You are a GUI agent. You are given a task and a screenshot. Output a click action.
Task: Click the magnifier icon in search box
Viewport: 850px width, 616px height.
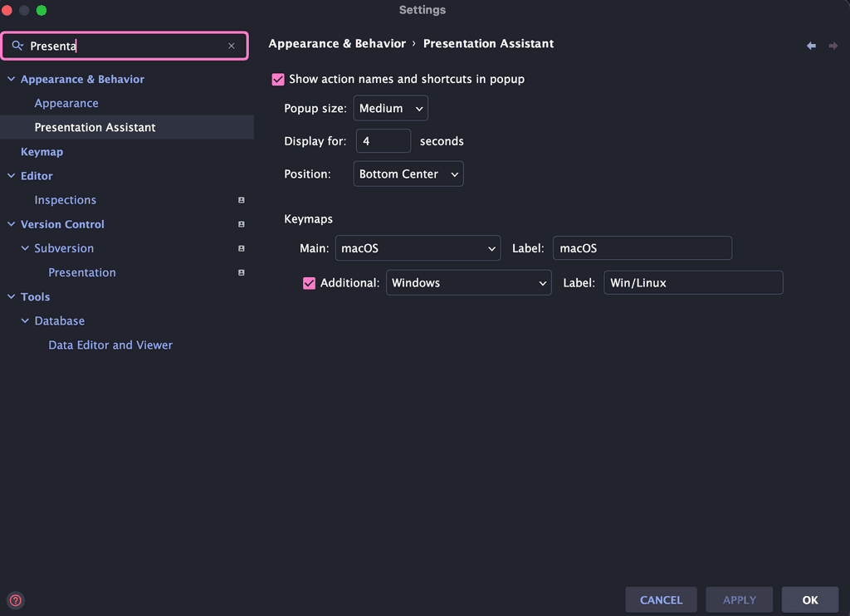(x=17, y=46)
